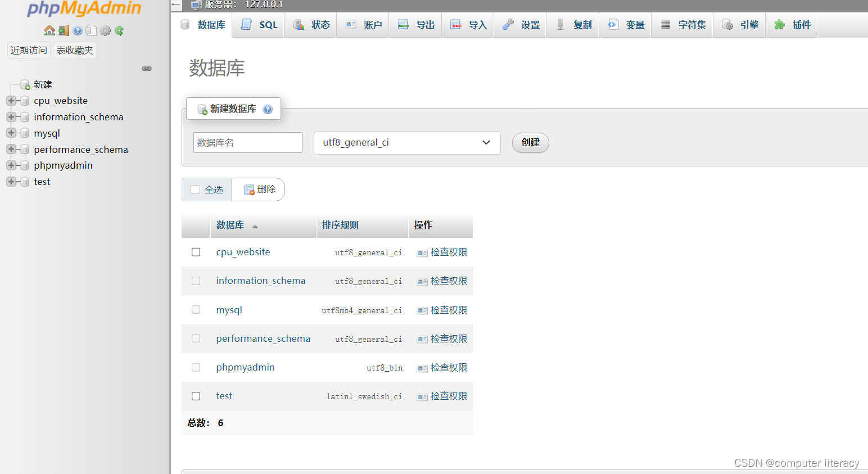Open the 状态 tab
Screen dimensions: 868x474
[x=311, y=25]
